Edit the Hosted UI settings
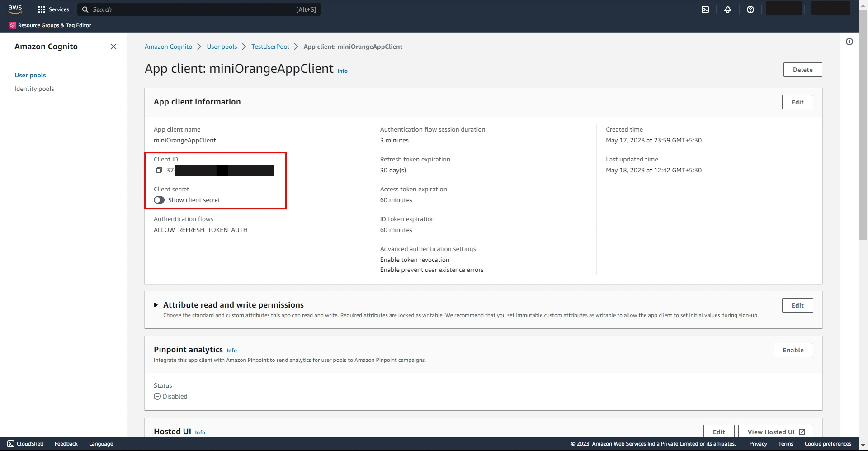868x451 pixels. point(719,432)
